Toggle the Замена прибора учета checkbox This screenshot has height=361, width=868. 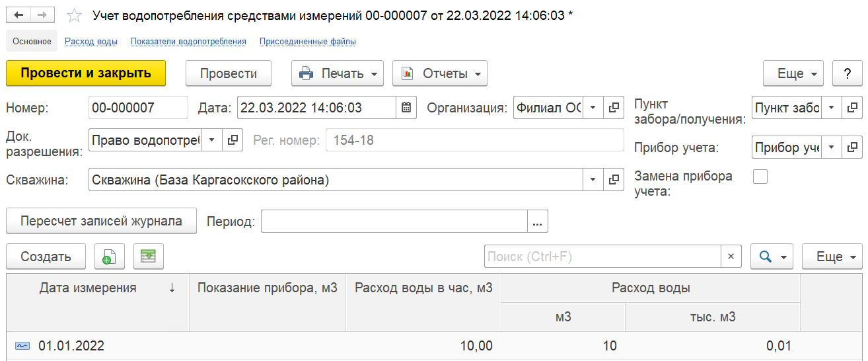[760, 177]
